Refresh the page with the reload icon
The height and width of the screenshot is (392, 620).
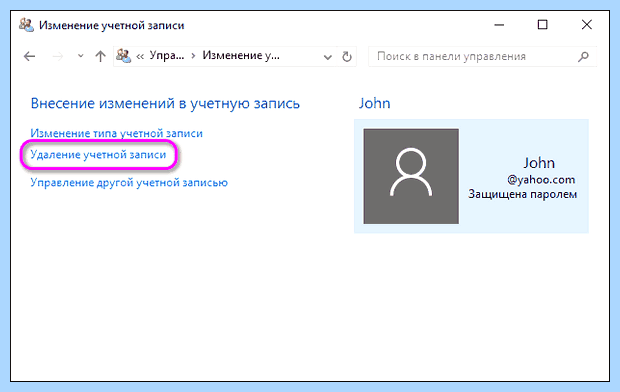(347, 57)
